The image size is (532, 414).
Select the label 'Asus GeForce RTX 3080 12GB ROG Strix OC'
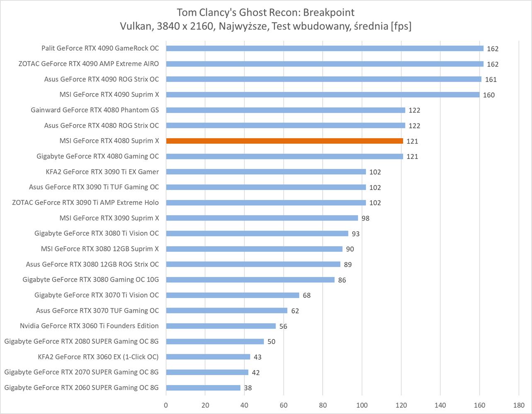[92, 264]
